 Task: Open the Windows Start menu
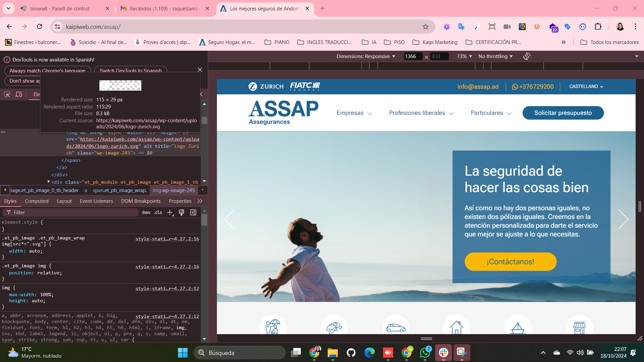pos(183,353)
